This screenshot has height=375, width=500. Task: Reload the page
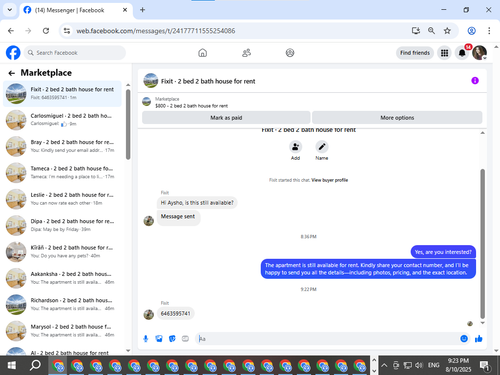click(46, 31)
